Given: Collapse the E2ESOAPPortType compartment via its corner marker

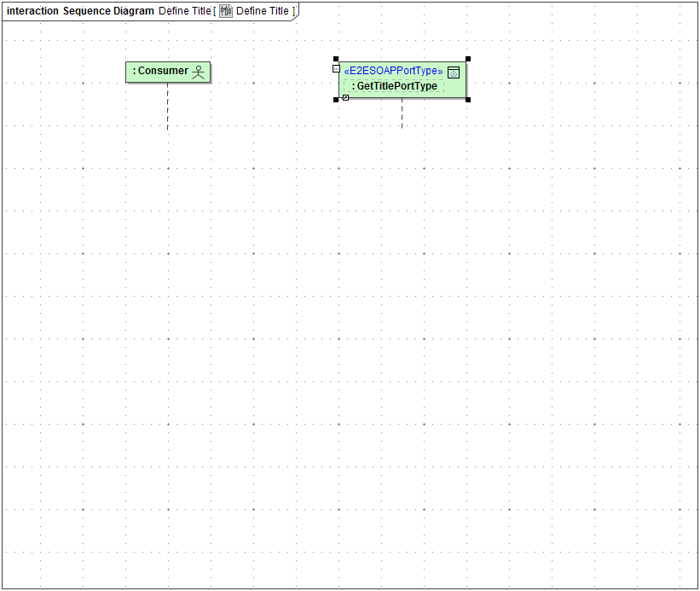Looking at the screenshot, I should click(x=454, y=72).
